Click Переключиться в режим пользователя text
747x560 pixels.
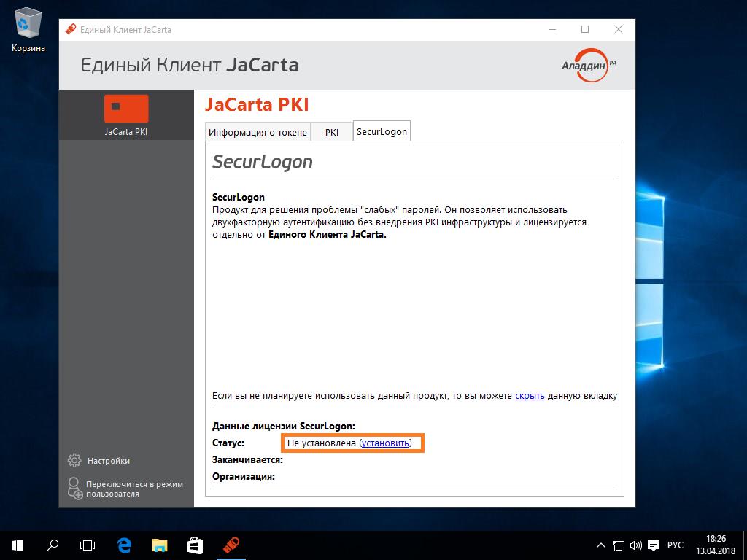point(134,489)
